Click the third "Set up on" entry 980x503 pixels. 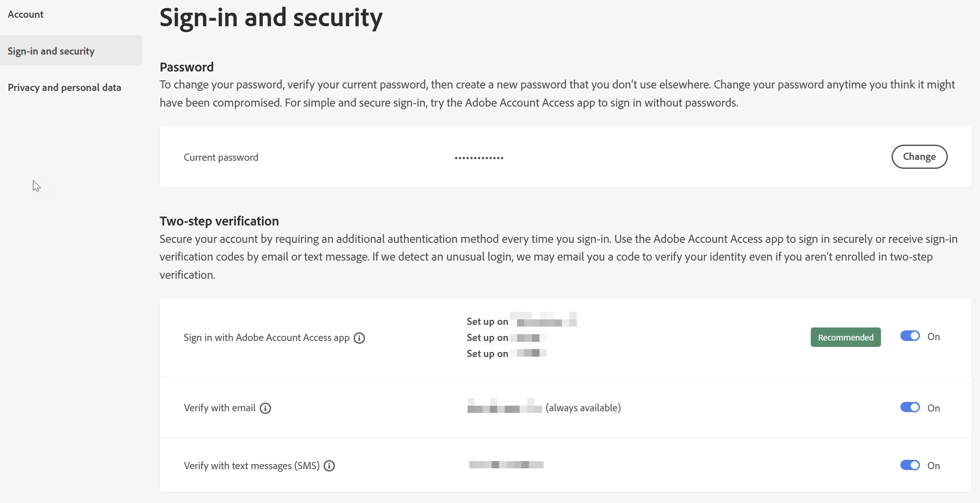pyautogui.click(x=487, y=354)
